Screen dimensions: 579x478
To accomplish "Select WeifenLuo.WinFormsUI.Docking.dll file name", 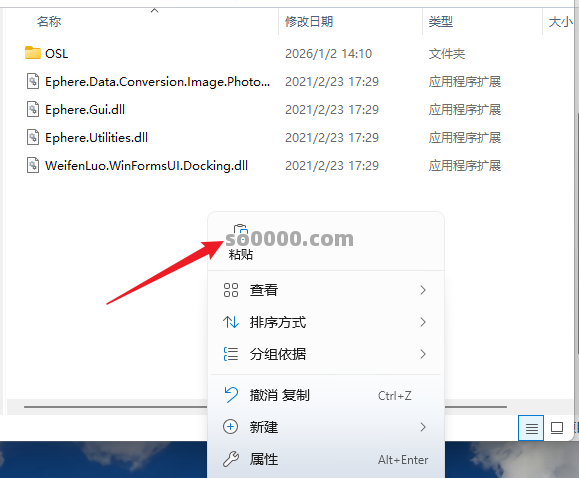I will [x=146, y=166].
